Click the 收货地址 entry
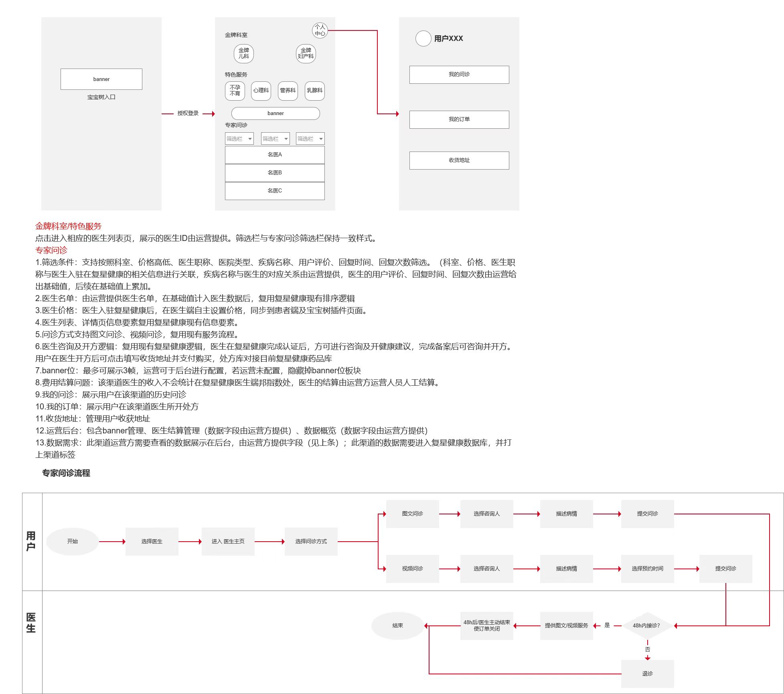 tap(459, 160)
